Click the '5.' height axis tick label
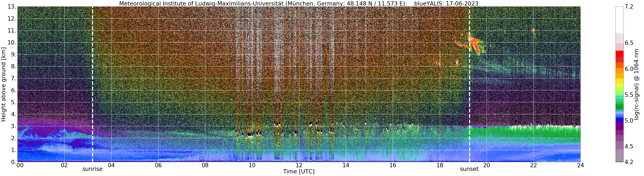The image size is (644, 176). pyautogui.click(x=13, y=102)
